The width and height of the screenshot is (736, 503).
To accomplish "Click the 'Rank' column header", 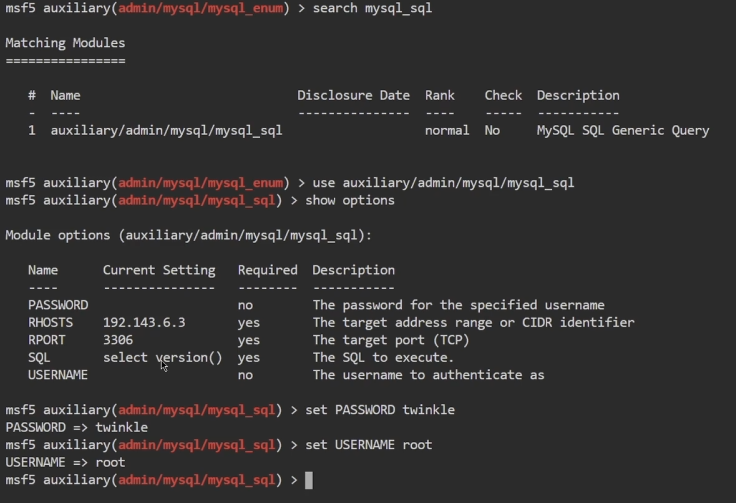I will click(x=439, y=95).
